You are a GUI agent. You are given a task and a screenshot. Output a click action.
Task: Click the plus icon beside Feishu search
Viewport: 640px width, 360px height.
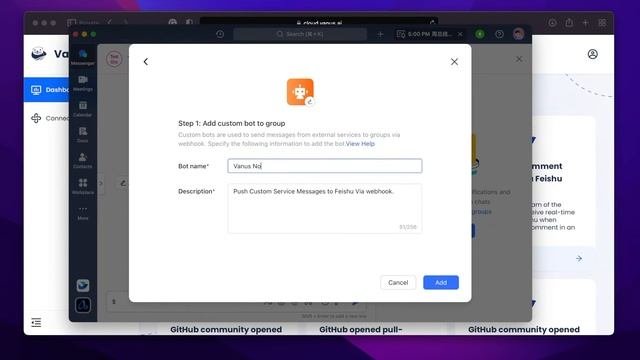[380, 34]
